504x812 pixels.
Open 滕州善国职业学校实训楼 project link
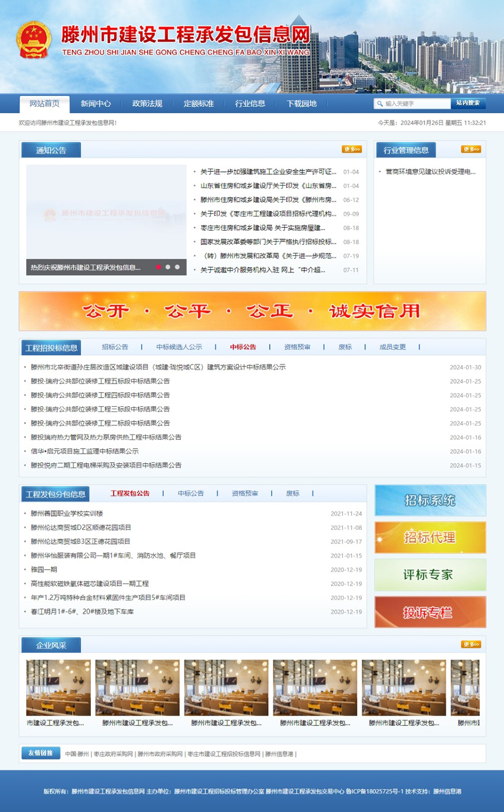click(x=67, y=514)
